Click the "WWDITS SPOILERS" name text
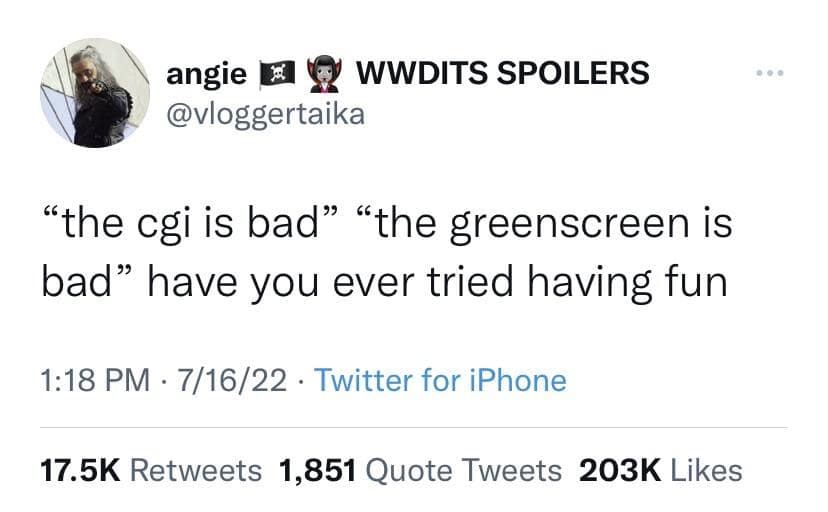The width and height of the screenshot is (828, 512). point(503,73)
